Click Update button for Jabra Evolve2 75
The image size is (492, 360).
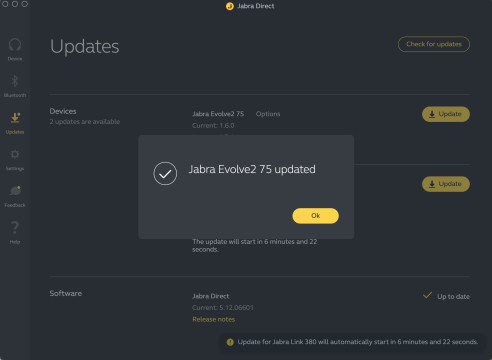tap(446, 114)
